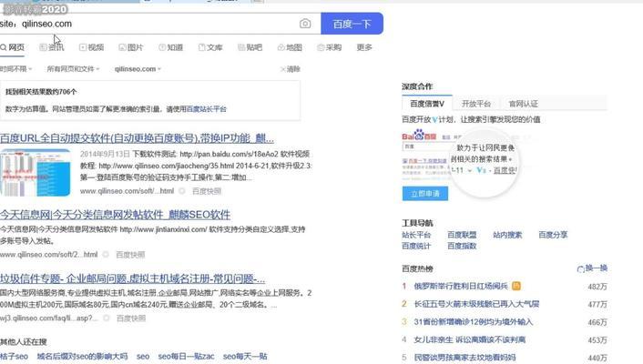Click the 立即申请 button
This screenshot has height=364, width=643.
(424, 194)
